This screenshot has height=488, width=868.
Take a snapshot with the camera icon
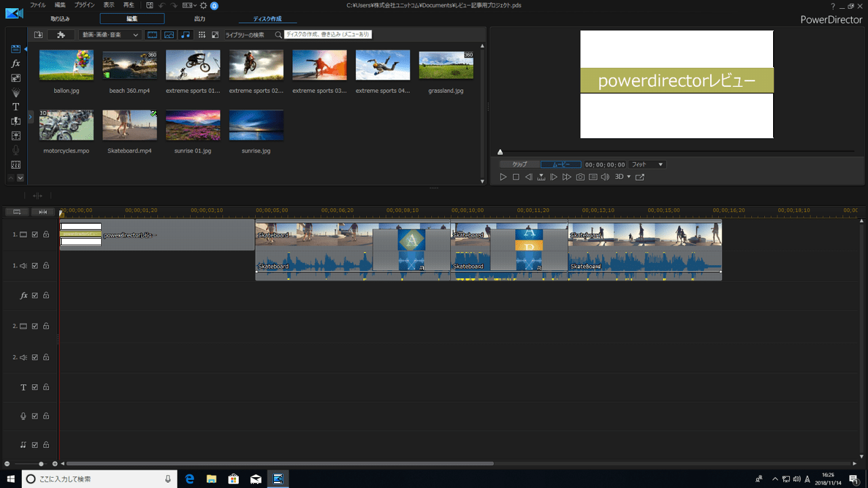(580, 177)
